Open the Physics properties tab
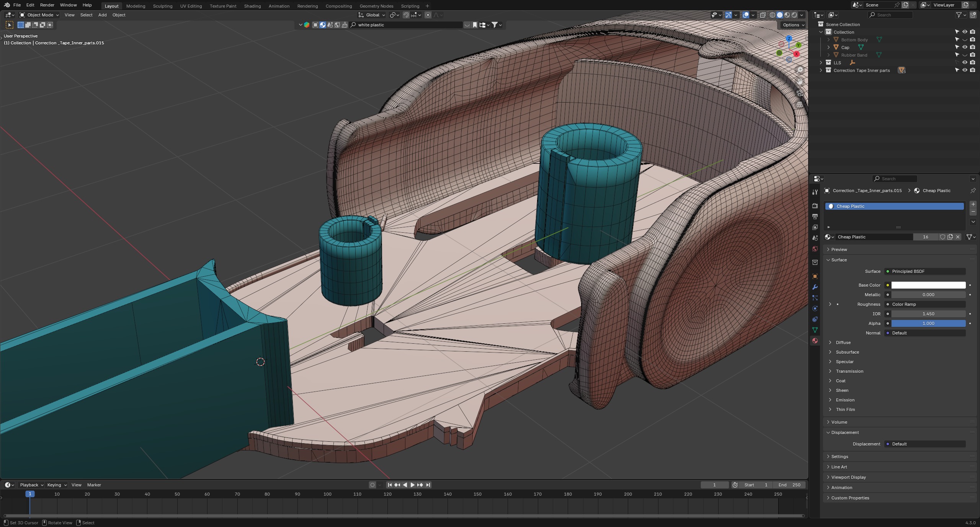 pos(815,308)
